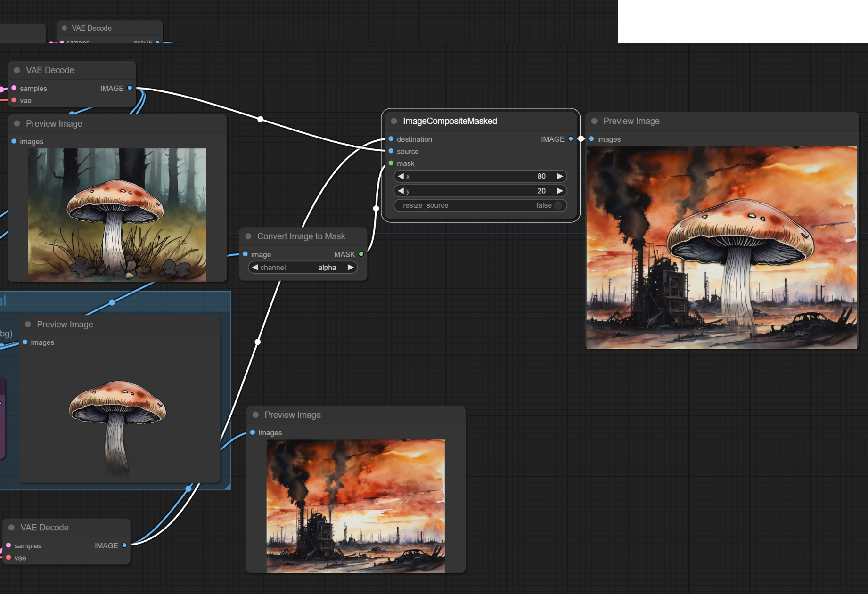The image size is (868, 594).
Task: Click the forest mushroom preview image
Action: click(x=117, y=215)
